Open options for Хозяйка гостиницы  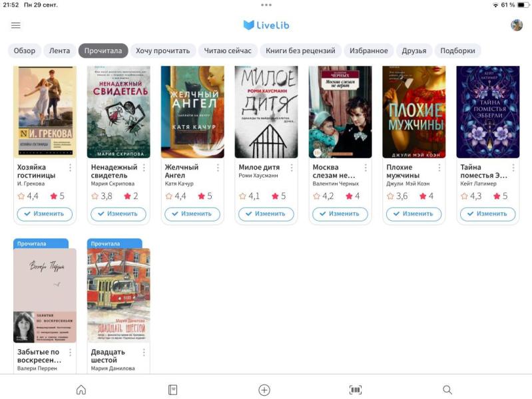pos(70,168)
